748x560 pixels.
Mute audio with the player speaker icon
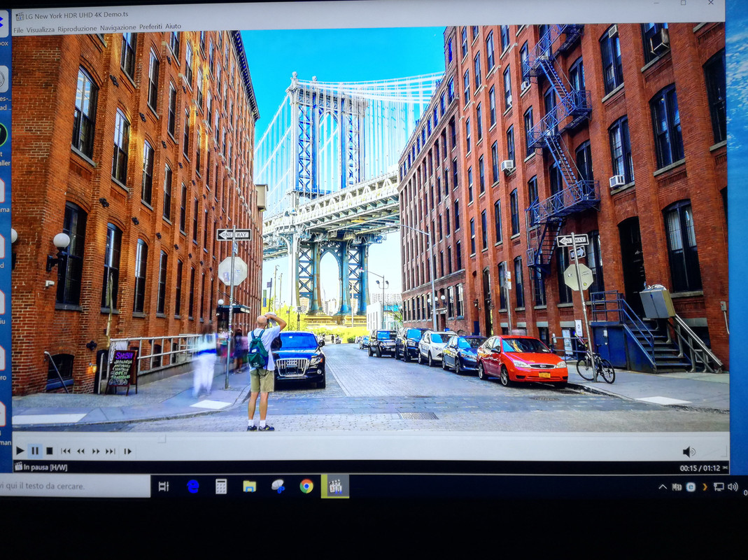point(689,451)
